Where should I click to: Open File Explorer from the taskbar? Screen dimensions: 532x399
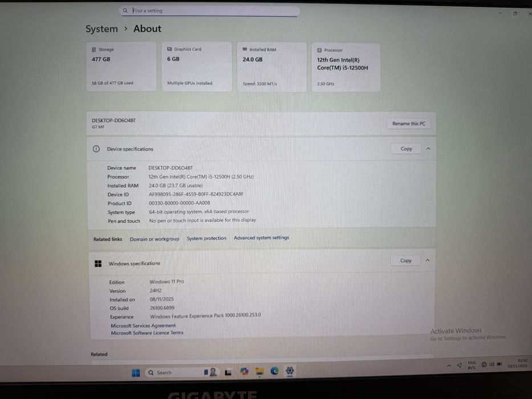[259, 372]
